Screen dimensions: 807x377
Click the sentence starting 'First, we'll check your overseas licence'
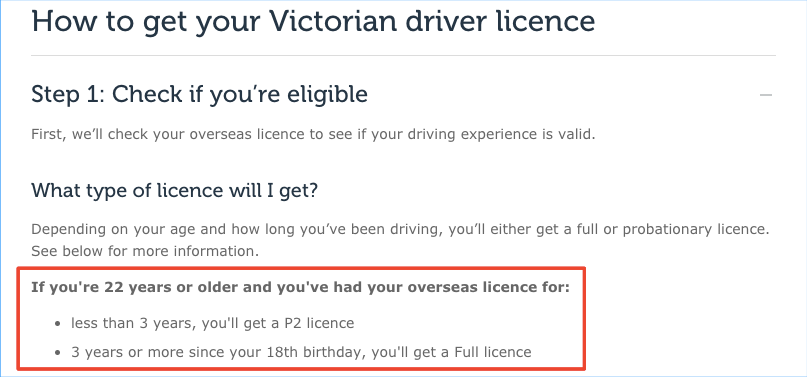click(313, 135)
